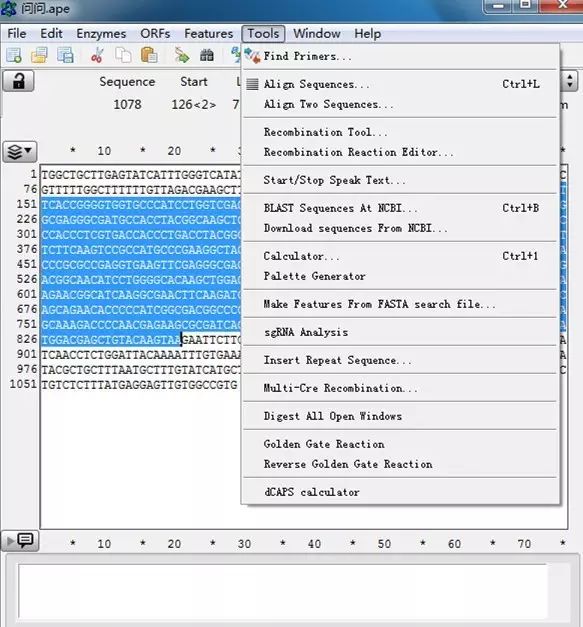583x627 pixels.
Task: Open the layers dropdown beside the ruler
Action: pyautogui.click(x=20, y=152)
